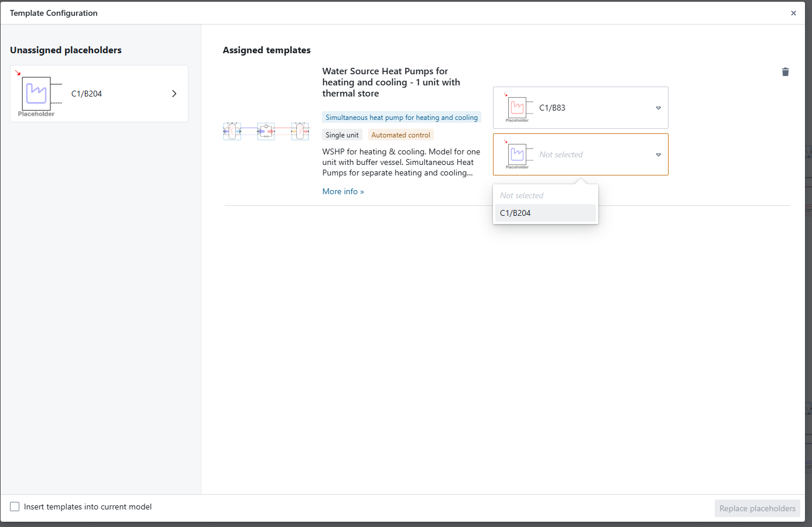Expand the C1/B204 placeholder chevron

click(x=174, y=94)
